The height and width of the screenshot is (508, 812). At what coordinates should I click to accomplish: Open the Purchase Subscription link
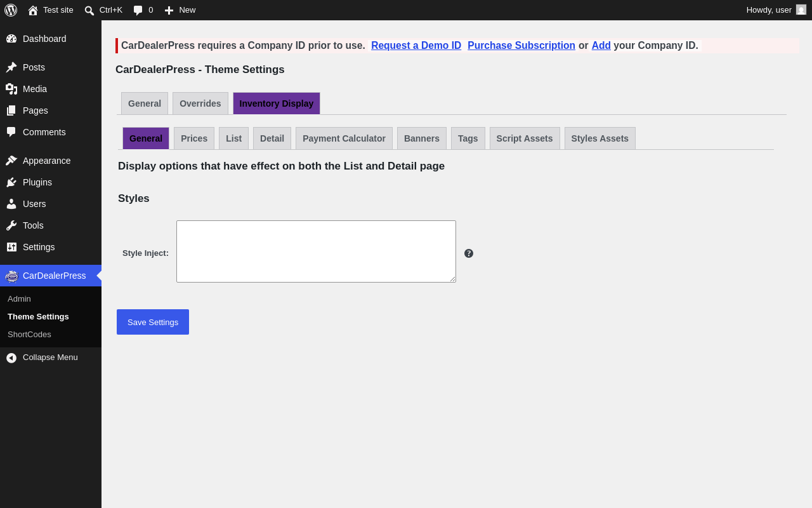click(x=521, y=46)
